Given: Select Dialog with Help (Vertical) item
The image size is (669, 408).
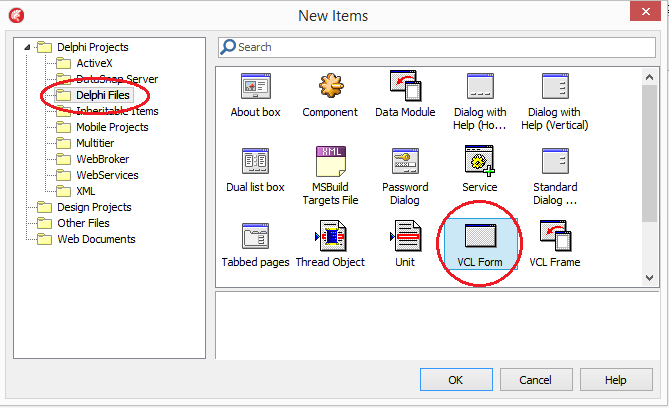Looking at the screenshot, I should (x=555, y=102).
